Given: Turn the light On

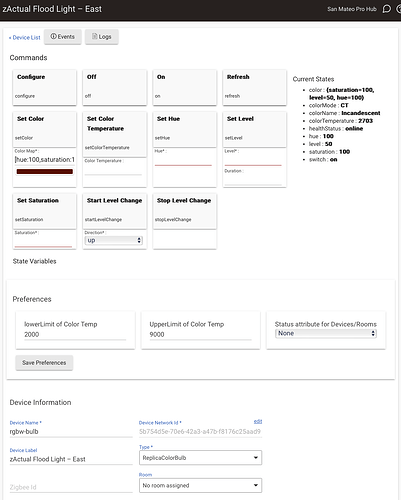Looking at the screenshot, I should [185, 87].
